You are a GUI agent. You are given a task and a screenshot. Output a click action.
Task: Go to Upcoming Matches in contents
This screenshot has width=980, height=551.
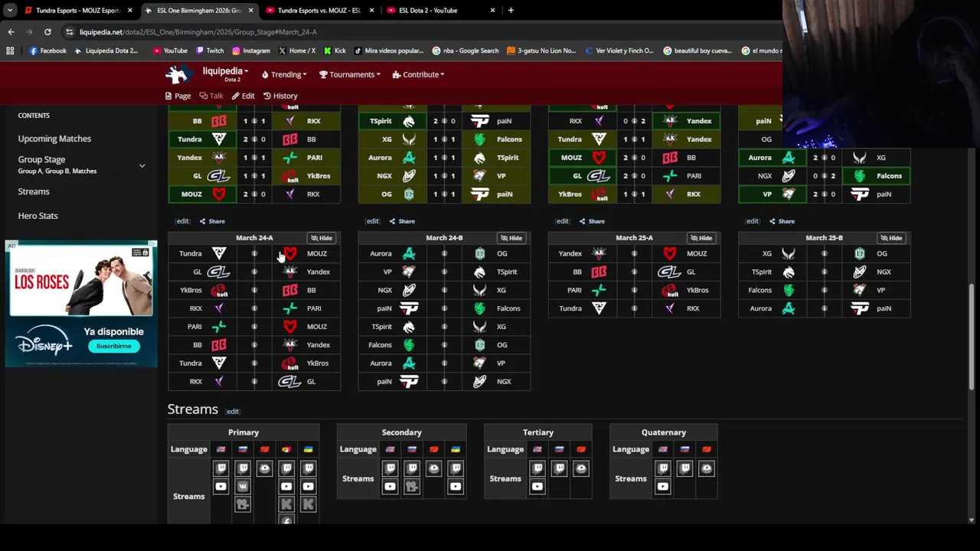tap(54, 139)
